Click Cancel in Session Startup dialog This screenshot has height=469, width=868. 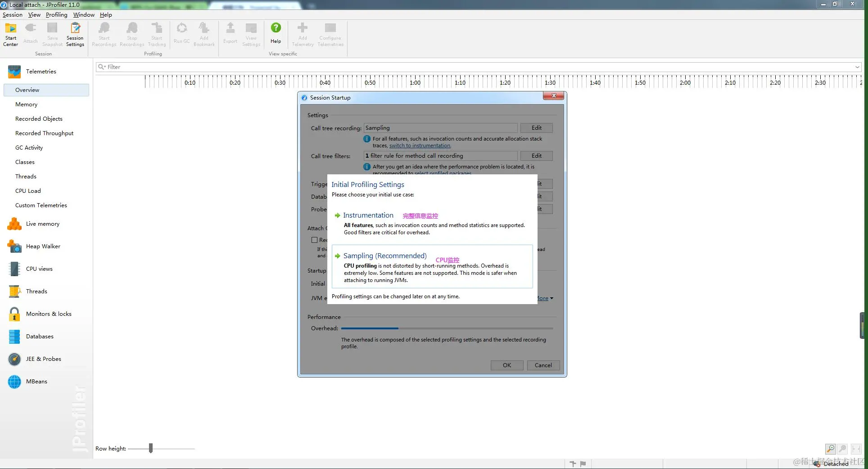[543, 365]
